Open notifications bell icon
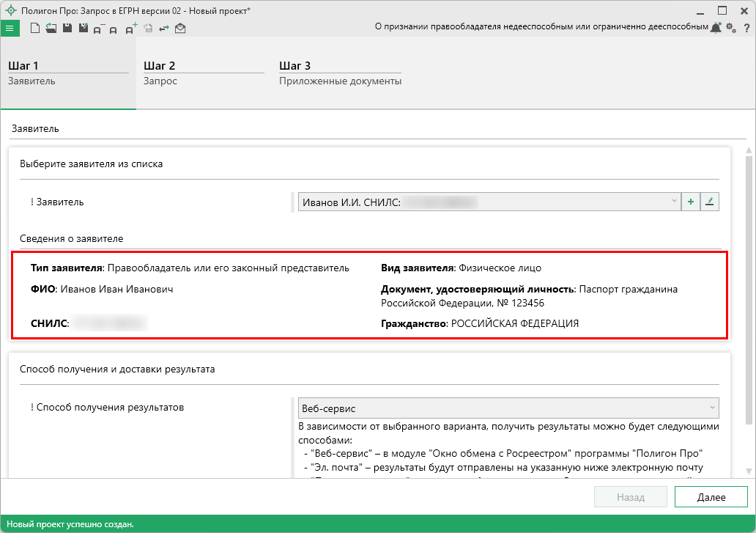This screenshot has height=533, width=756. [716, 28]
